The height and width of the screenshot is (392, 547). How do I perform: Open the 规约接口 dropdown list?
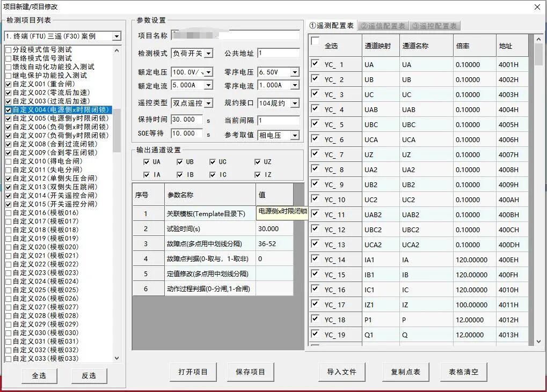tap(294, 103)
